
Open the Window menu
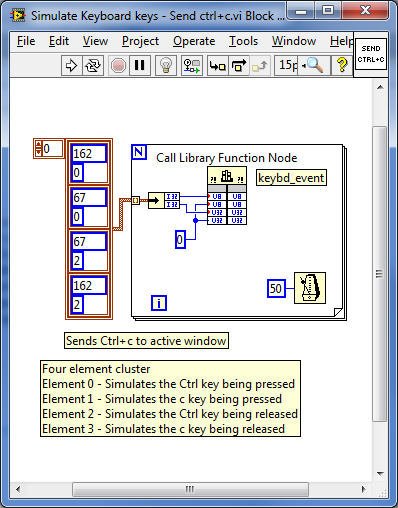click(294, 41)
